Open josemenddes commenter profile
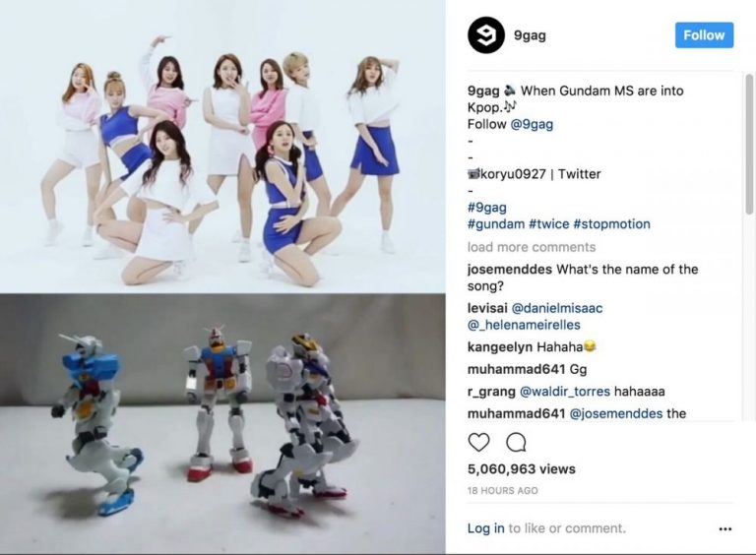 [510, 270]
